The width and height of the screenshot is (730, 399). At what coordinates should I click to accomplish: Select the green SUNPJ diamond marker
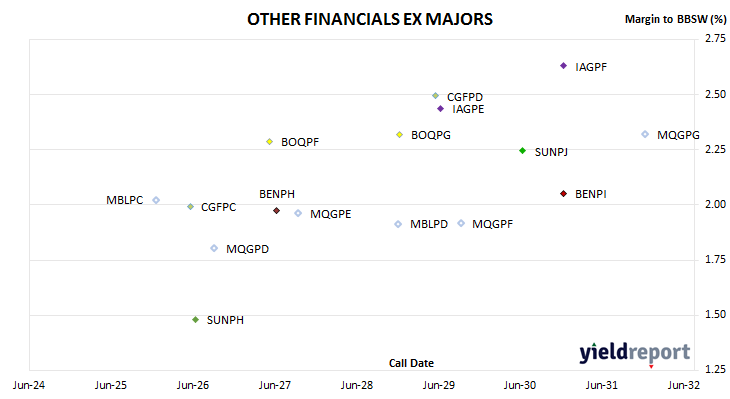coord(522,151)
